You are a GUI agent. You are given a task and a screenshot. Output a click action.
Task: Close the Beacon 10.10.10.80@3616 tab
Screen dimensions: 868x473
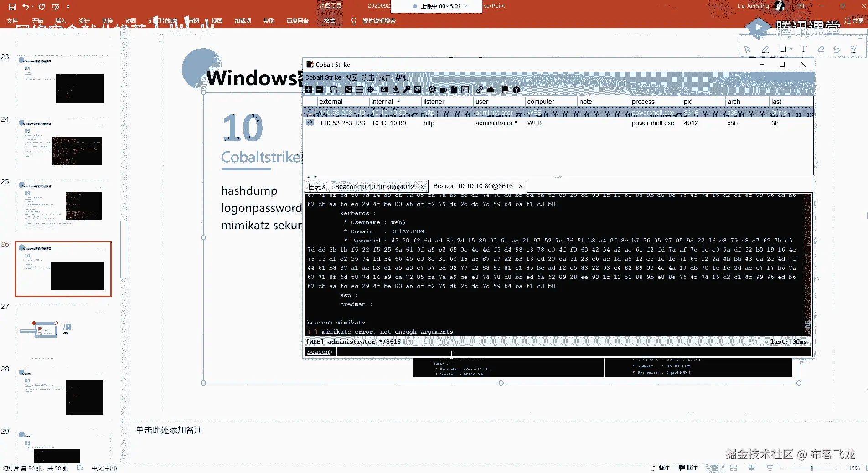(x=521, y=186)
